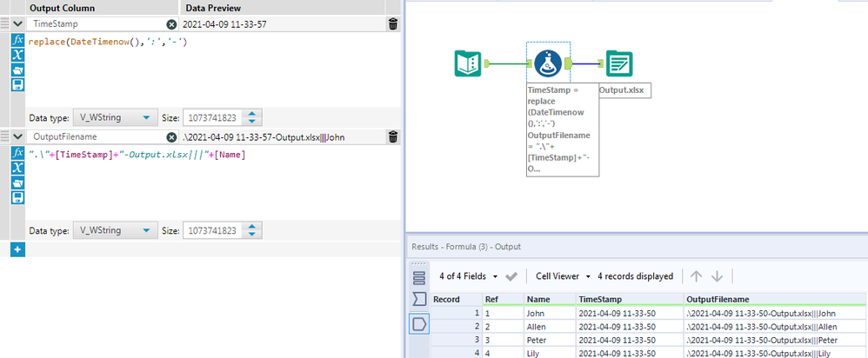Select the Formula tool on the canvas
Viewport: 868px width, 358px height.
coord(548,63)
